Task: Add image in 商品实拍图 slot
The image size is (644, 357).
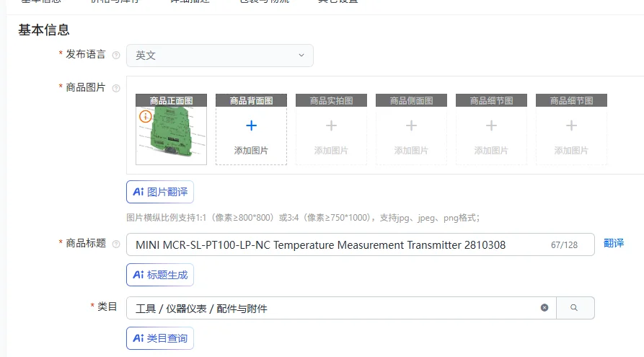Action: (x=332, y=129)
